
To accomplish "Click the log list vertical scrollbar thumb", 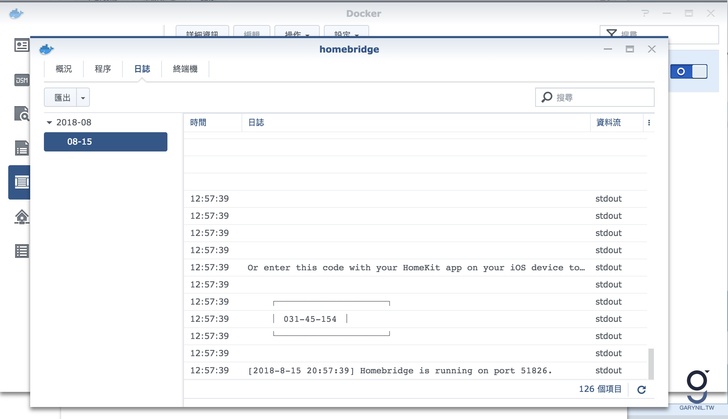I will pos(651,364).
